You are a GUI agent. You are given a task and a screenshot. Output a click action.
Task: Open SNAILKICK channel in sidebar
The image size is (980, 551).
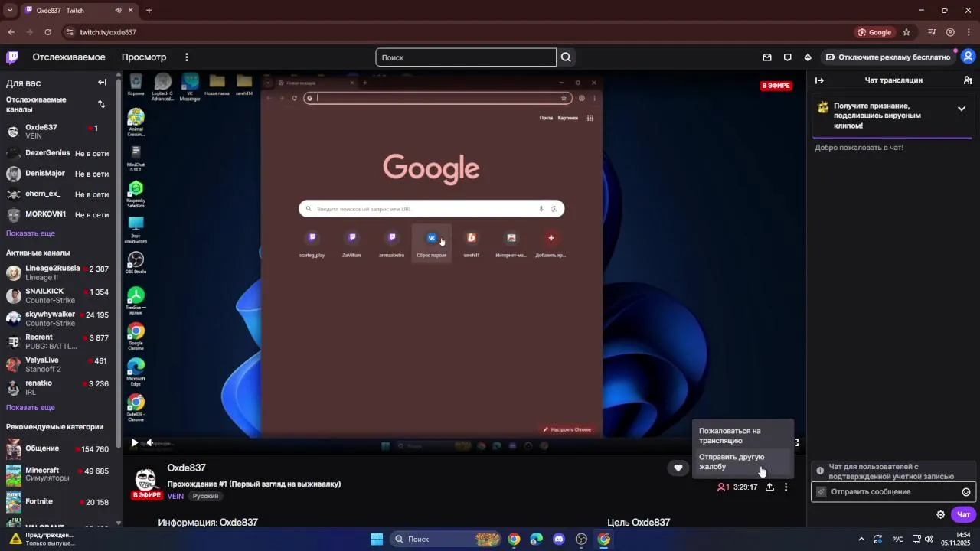[x=60, y=296]
